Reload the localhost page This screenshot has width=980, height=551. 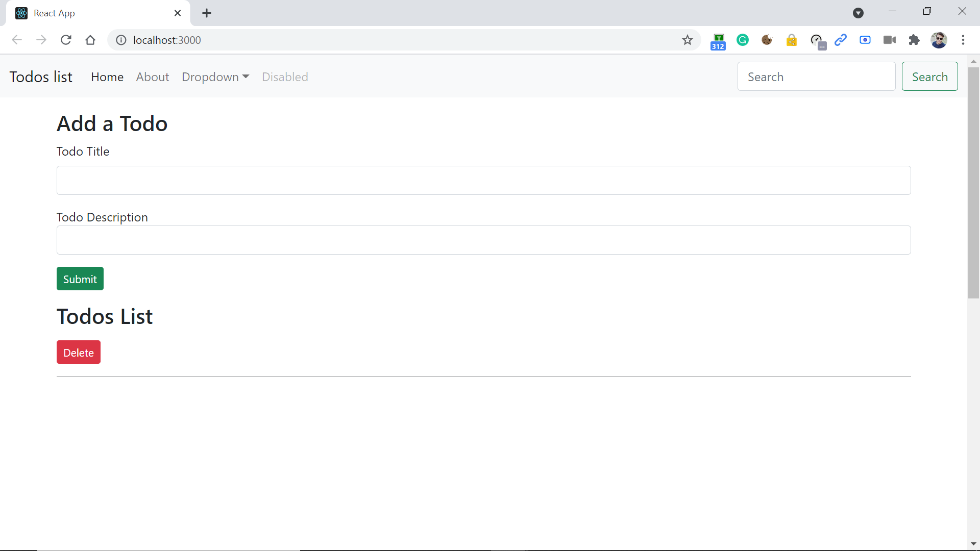click(66, 40)
